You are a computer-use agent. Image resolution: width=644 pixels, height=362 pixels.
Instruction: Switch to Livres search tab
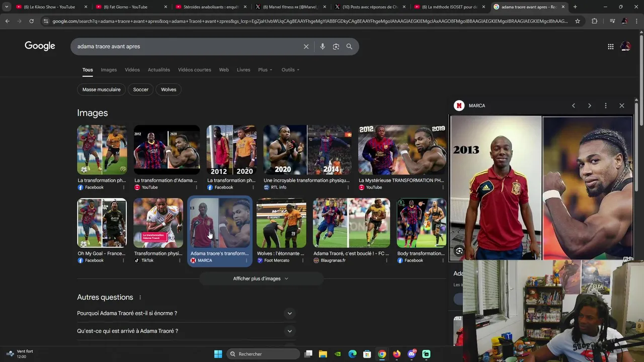[x=244, y=70]
